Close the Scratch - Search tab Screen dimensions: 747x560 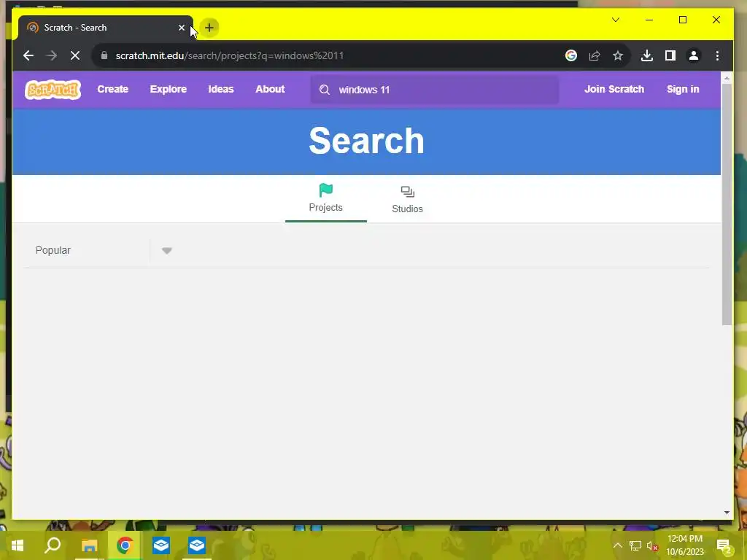182,28
